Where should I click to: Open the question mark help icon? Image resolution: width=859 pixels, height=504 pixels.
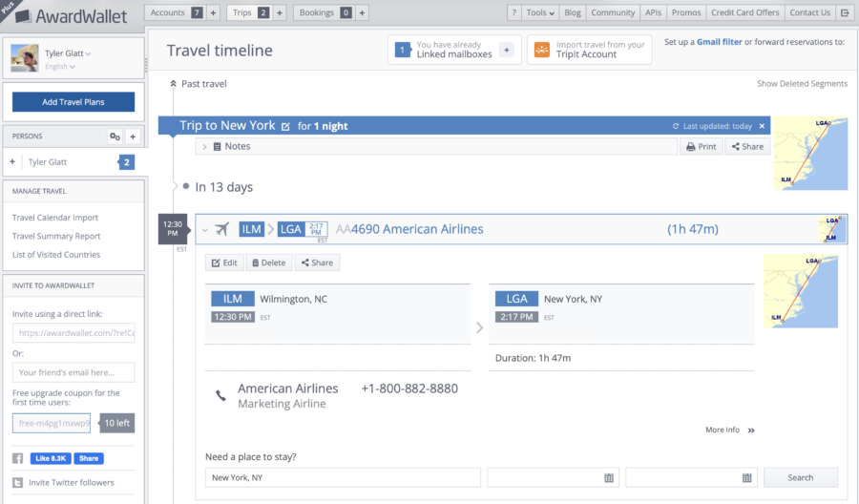tap(513, 12)
